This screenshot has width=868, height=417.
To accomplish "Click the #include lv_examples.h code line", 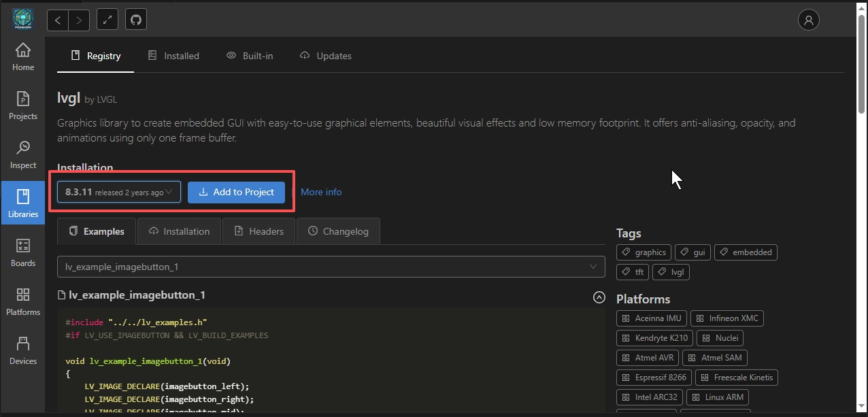I will click(x=136, y=322).
